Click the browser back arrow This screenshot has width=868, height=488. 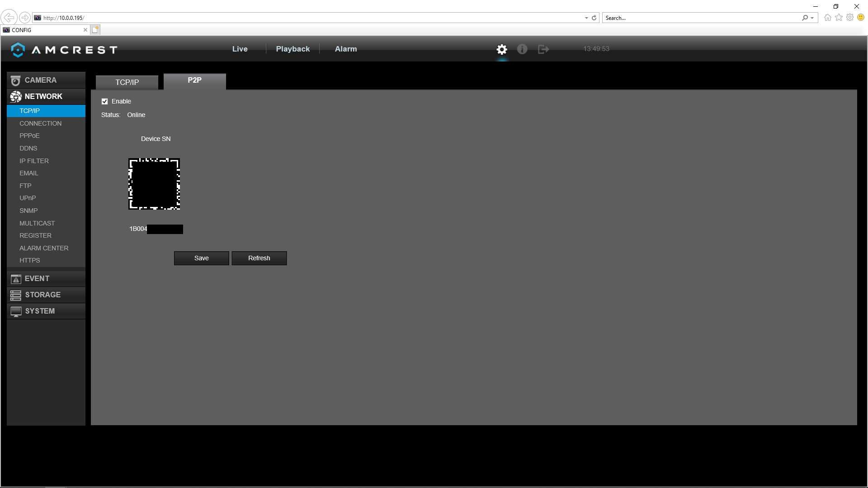9,18
